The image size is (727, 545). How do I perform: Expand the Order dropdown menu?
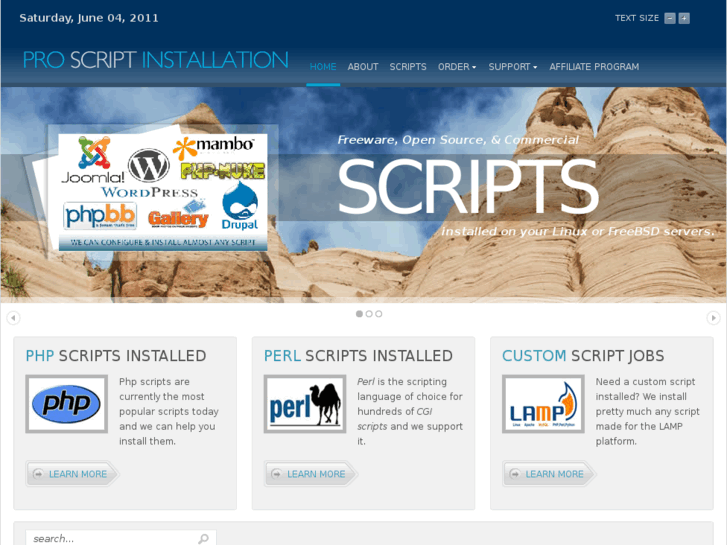pos(457,67)
